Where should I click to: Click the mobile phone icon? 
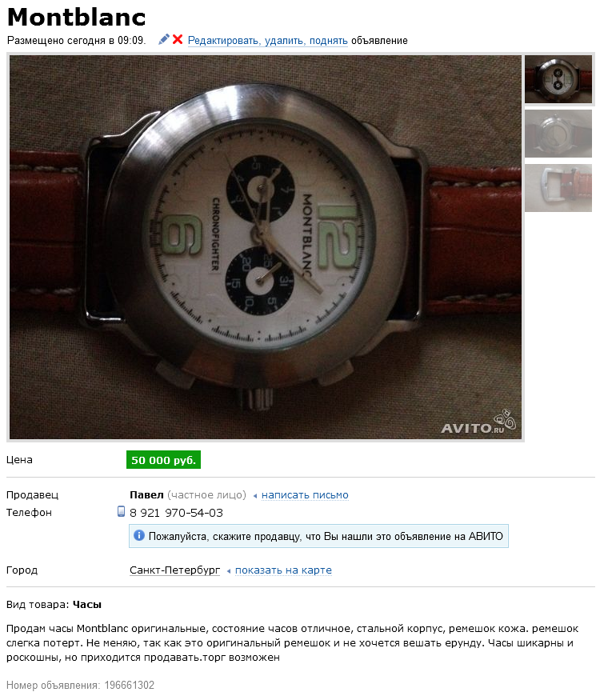121,511
